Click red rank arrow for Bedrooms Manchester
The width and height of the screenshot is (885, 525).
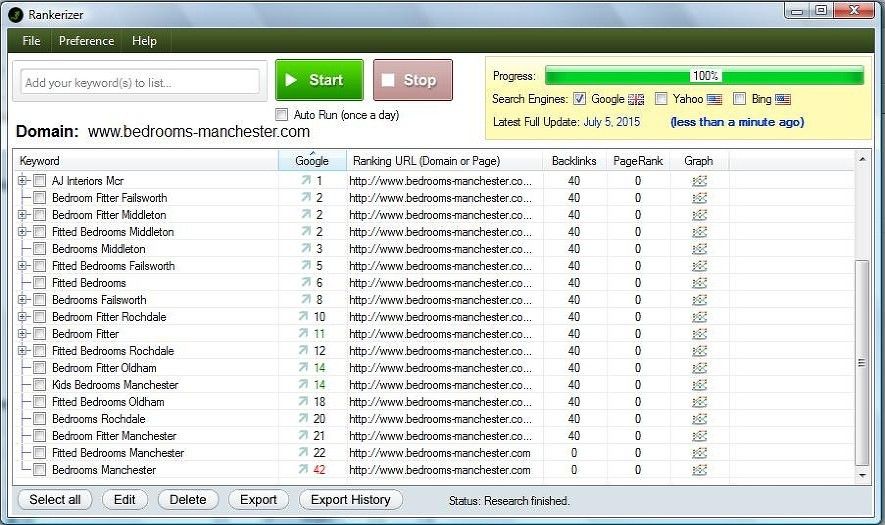click(304, 469)
